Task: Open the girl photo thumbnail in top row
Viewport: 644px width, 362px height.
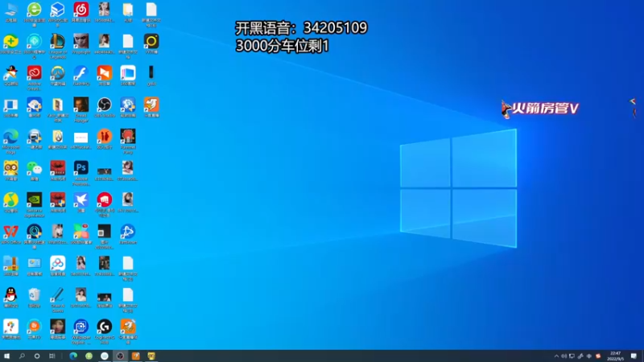Action: coord(105,10)
